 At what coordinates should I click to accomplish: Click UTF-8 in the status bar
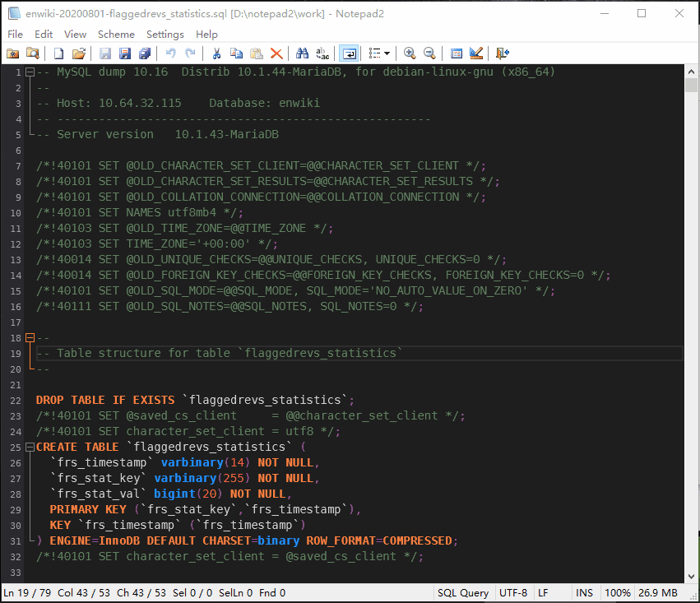click(x=514, y=591)
